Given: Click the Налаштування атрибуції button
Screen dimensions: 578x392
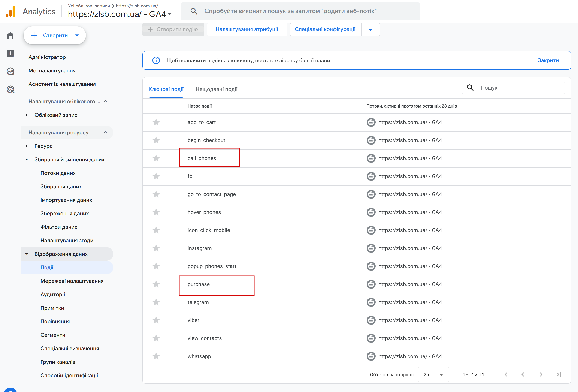Looking at the screenshot, I should click(x=247, y=29).
